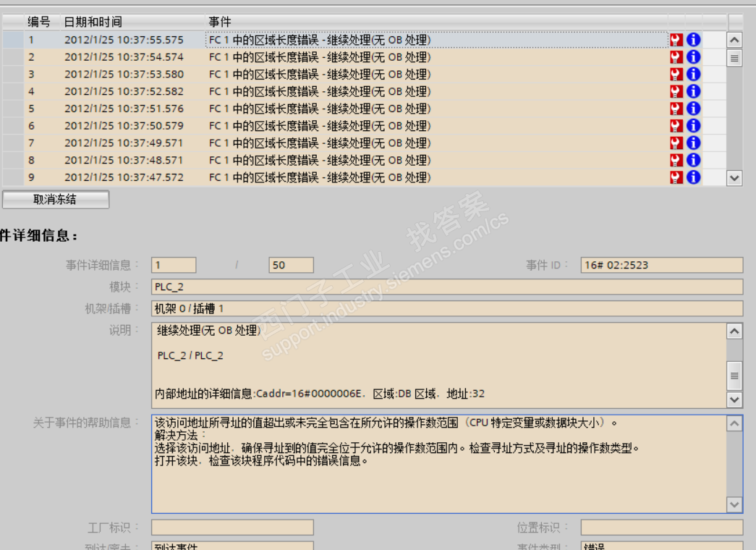The height and width of the screenshot is (550, 756).
Task: Click the red wrench icon in event row 4
Action: point(676,92)
